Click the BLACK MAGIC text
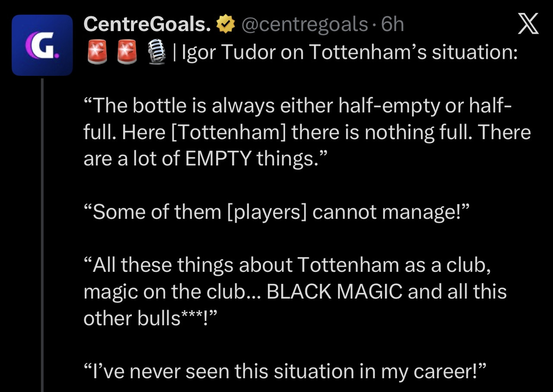 [335, 292]
